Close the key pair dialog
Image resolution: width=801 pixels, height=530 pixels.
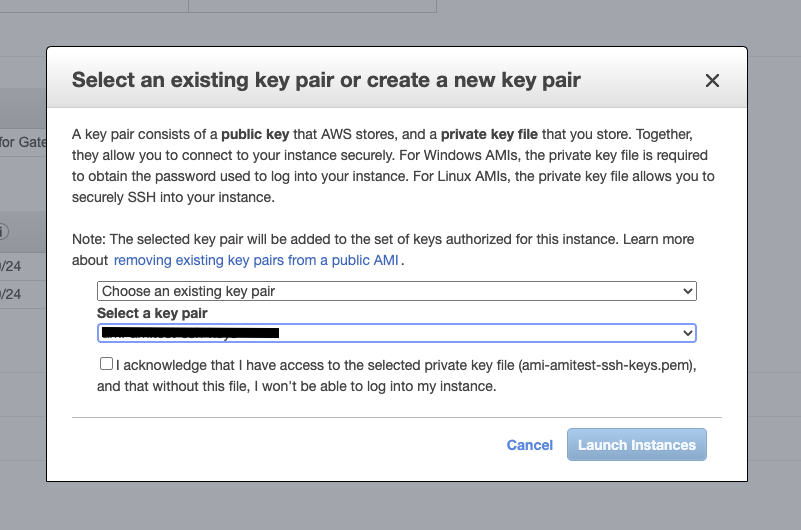(712, 81)
